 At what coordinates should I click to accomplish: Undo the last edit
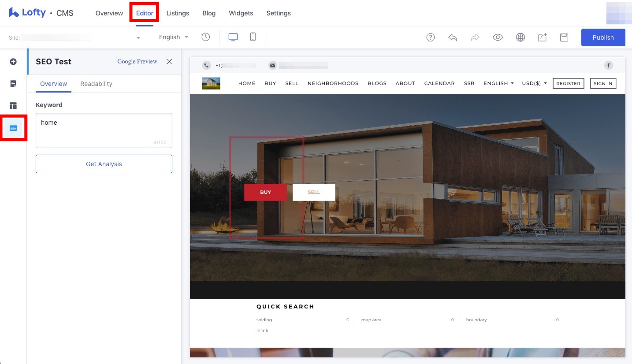tap(453, 37)
